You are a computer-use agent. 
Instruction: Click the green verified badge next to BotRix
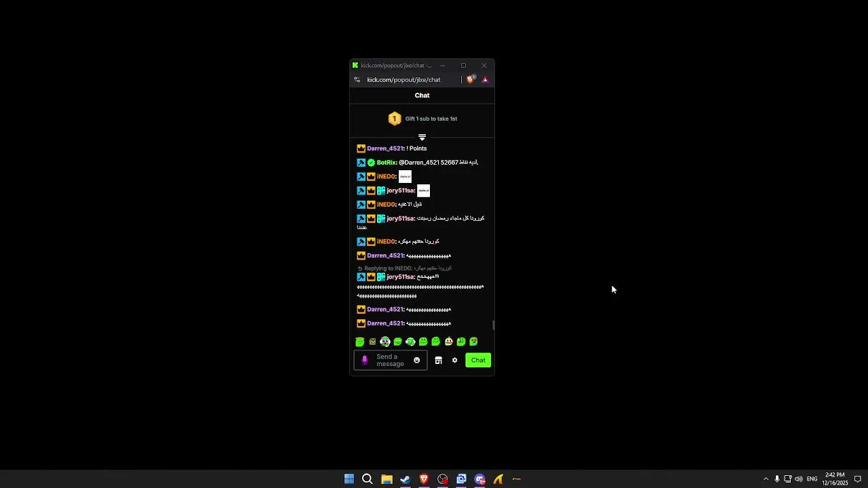(x=371, y=163)
